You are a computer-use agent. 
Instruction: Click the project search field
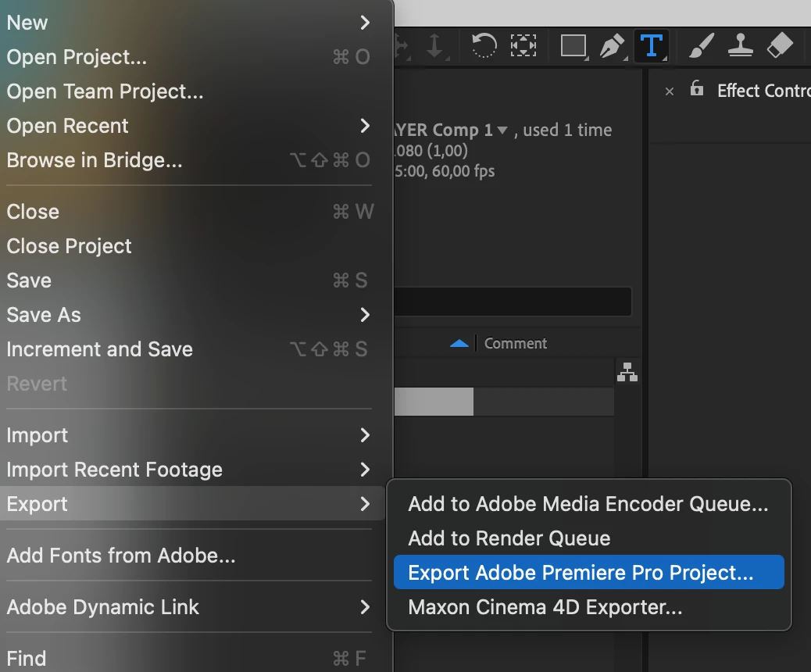tap(512, 302)
